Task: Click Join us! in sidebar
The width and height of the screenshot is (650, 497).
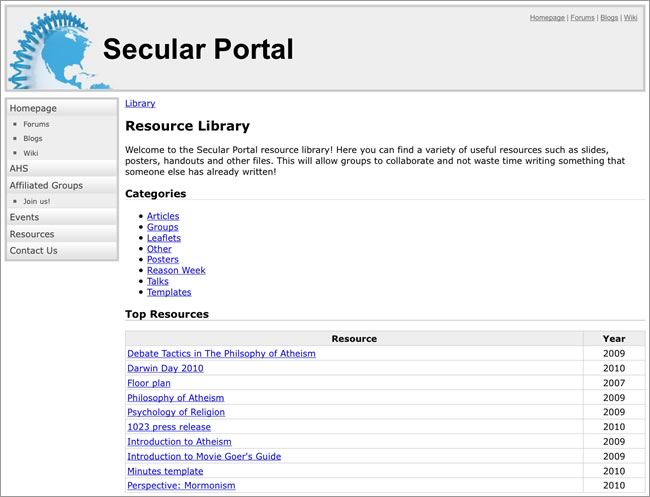Action: (37, 201)
